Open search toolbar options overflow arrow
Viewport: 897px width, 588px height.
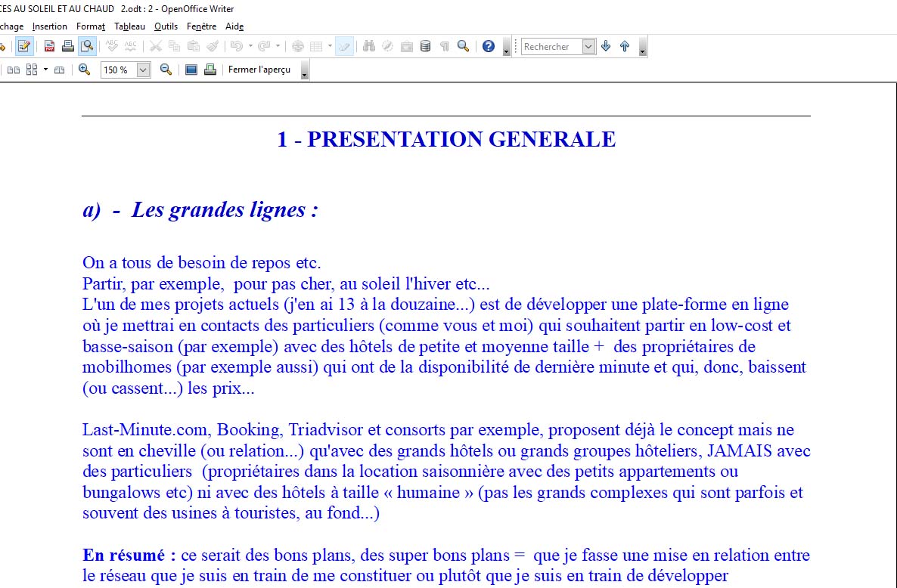(x=642, y=47)
